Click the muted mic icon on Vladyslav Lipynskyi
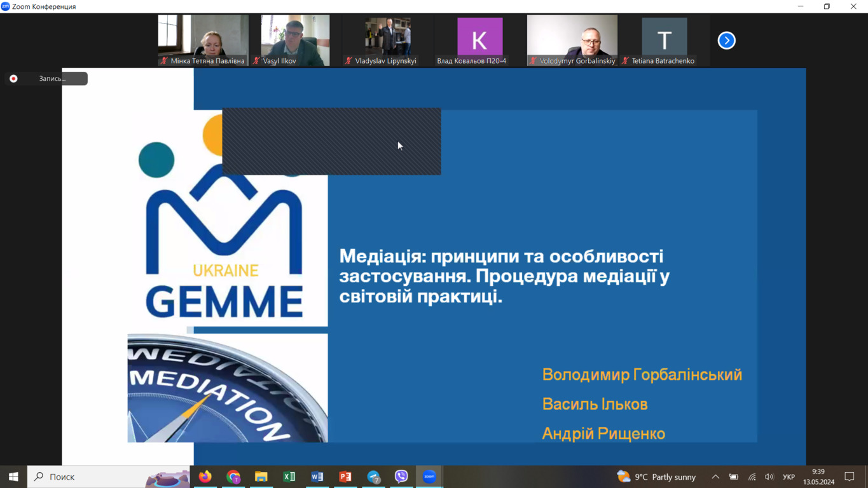The image size is (868, 488). pos(348,61)
